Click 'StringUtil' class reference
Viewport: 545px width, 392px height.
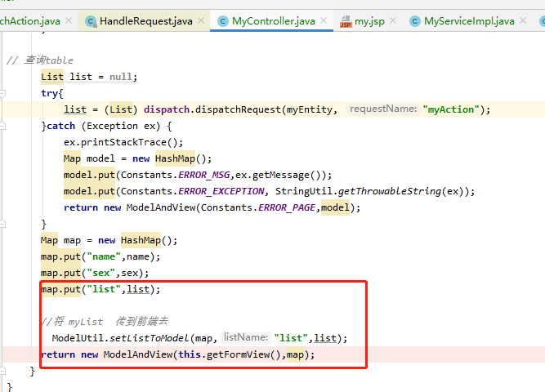point(304,191)
